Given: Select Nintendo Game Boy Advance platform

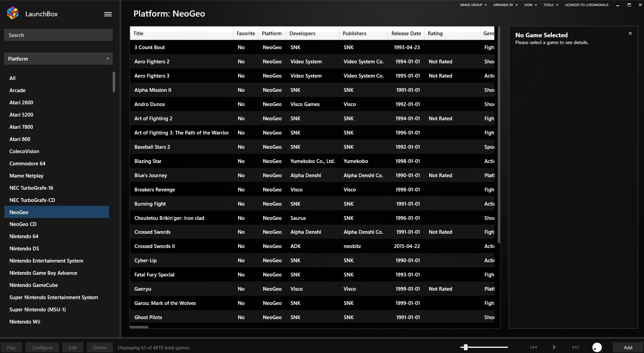Looking at the screenshot, I should (57, 273).
